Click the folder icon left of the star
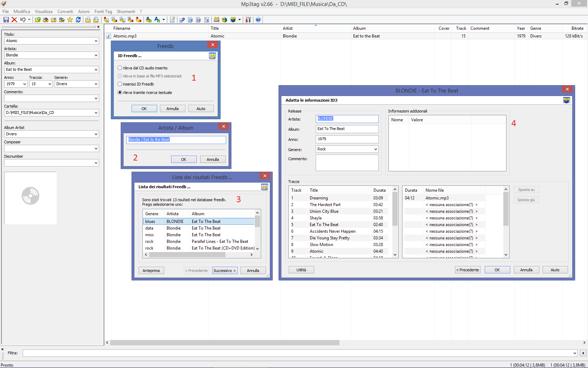Viewport: 588px width, 368px height. click(62, 20)
